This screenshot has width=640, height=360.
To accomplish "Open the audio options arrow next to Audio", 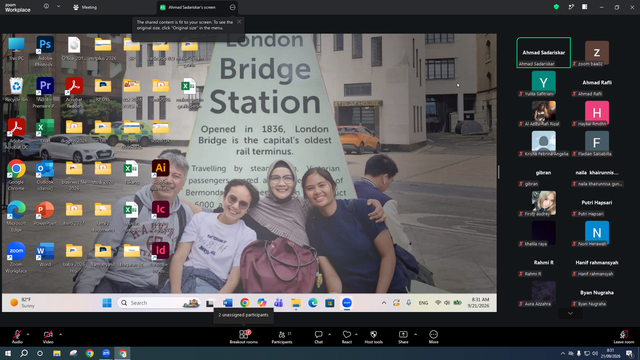I will 28,334.
